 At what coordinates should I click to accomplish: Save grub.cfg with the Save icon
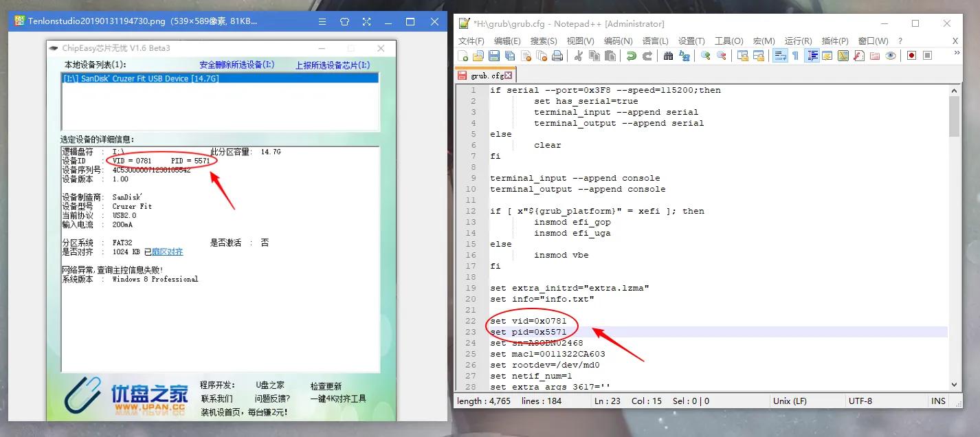point(494,56)
